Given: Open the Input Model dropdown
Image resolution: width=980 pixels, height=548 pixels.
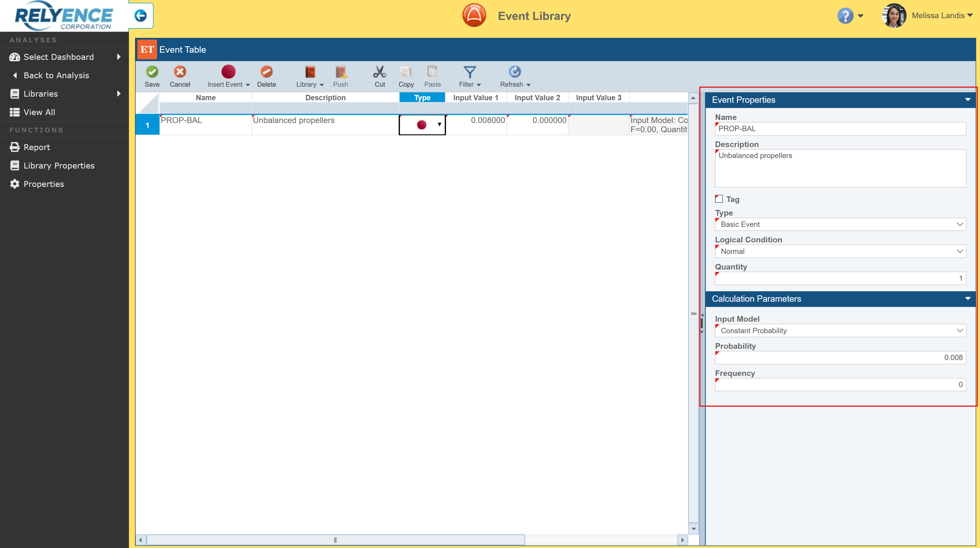Looking at the screenshot, I should tap(840, 330).
